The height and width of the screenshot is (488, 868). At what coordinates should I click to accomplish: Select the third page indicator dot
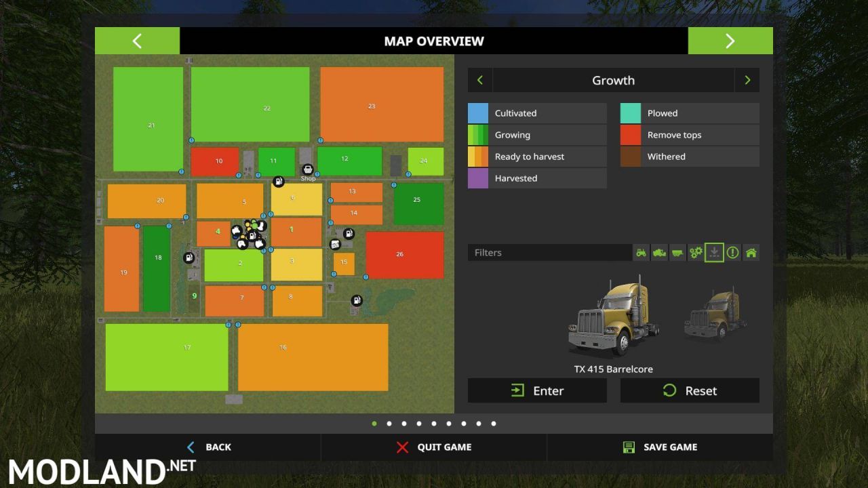point(404,424)
